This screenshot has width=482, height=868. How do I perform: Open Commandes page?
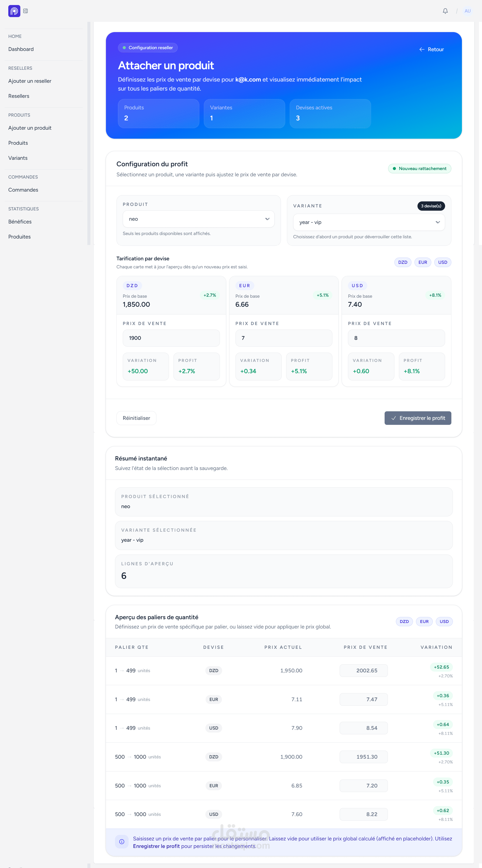(x=23, y=190)
